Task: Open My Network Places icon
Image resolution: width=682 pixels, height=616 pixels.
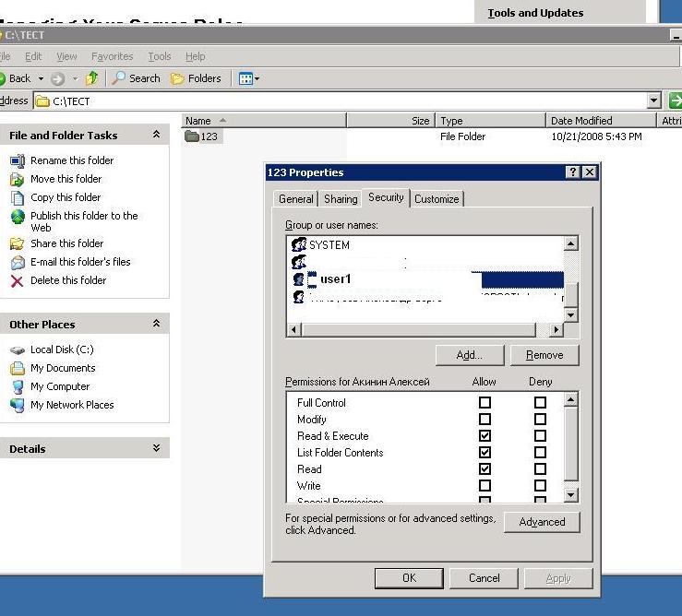Action: 17,405
